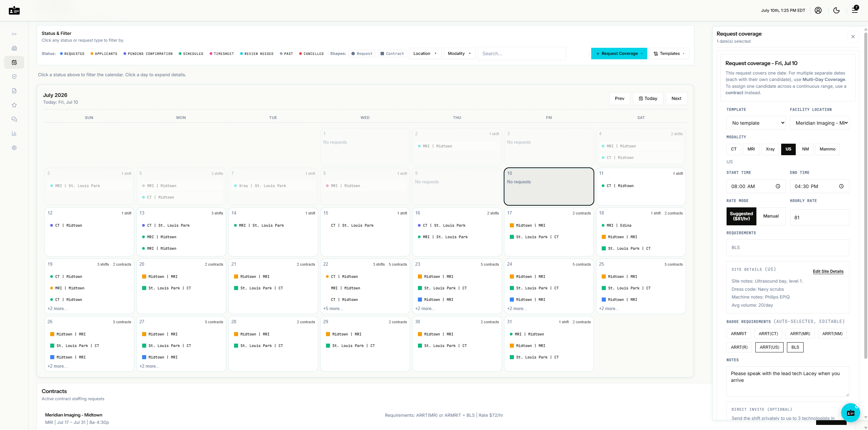The image size is (868, 430).
Task: Expand +5 more on July 22
Action: [x=333, y=309]
